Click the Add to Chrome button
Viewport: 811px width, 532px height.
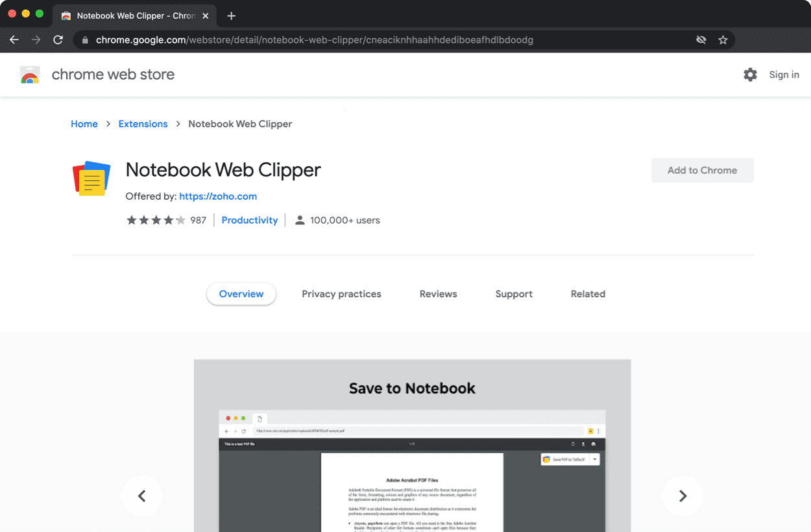(x=702, y=170)
